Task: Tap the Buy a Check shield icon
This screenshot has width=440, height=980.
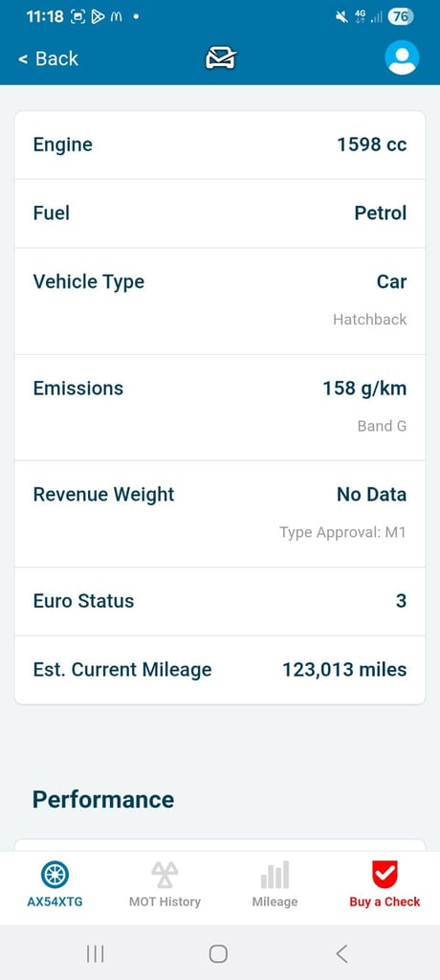Action: (x=385, y=875)
